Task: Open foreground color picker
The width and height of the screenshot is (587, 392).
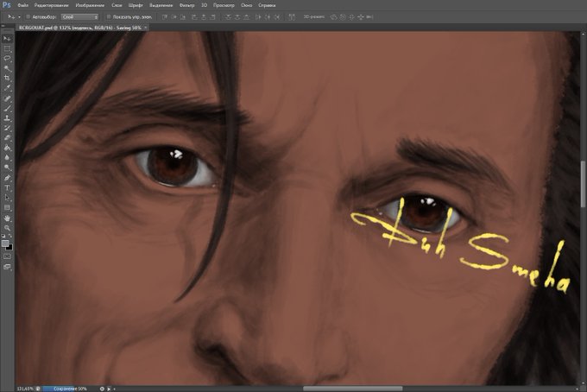Action: point(5,243)
